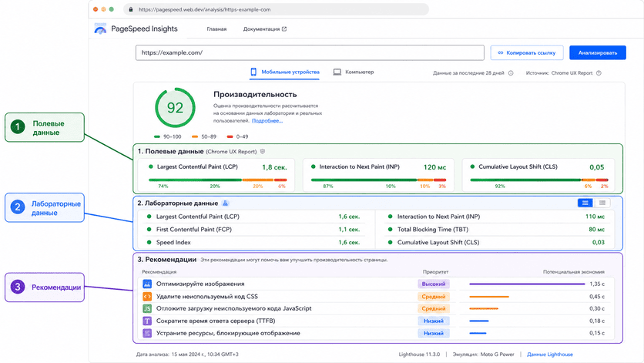Click Средний badge for unused CSS row
The width and height of the screenshot is (644, 363).
(433, 297)
